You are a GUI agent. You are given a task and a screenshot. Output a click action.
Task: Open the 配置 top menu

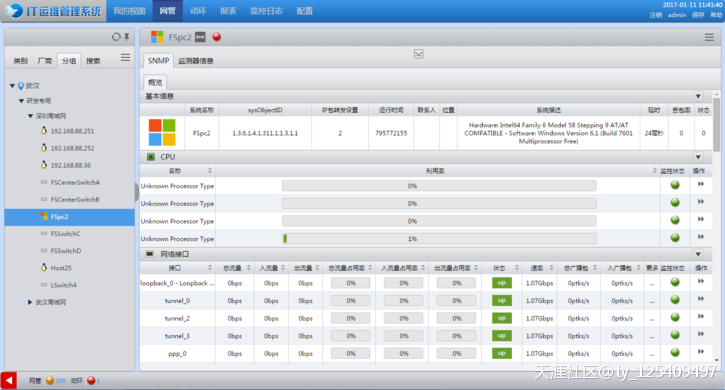[x=305, y=11]
